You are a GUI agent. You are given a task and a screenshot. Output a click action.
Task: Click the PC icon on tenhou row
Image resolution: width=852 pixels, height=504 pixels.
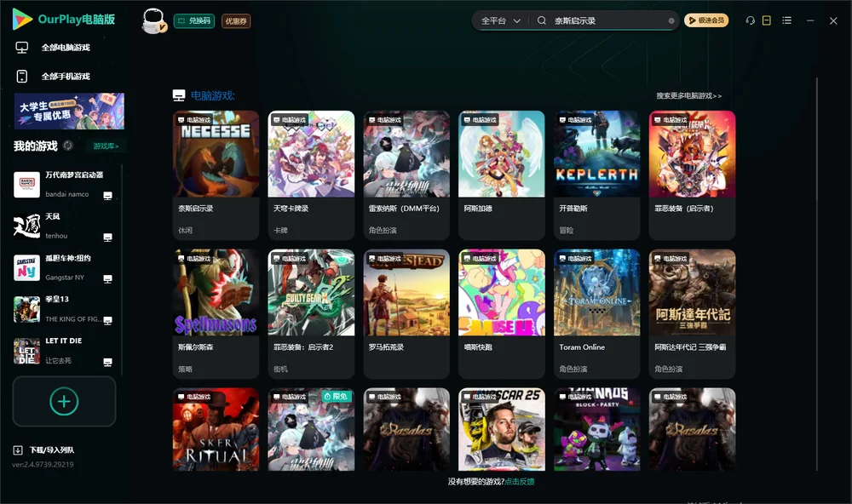107,238
